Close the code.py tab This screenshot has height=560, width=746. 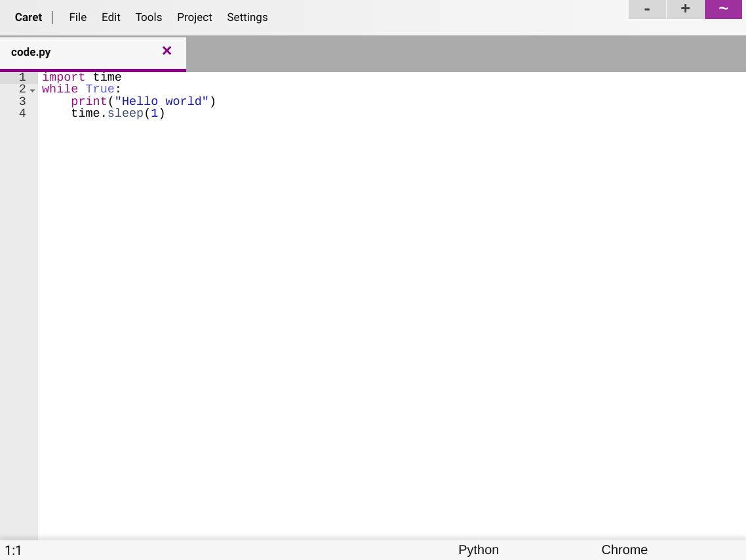point(167,50)
